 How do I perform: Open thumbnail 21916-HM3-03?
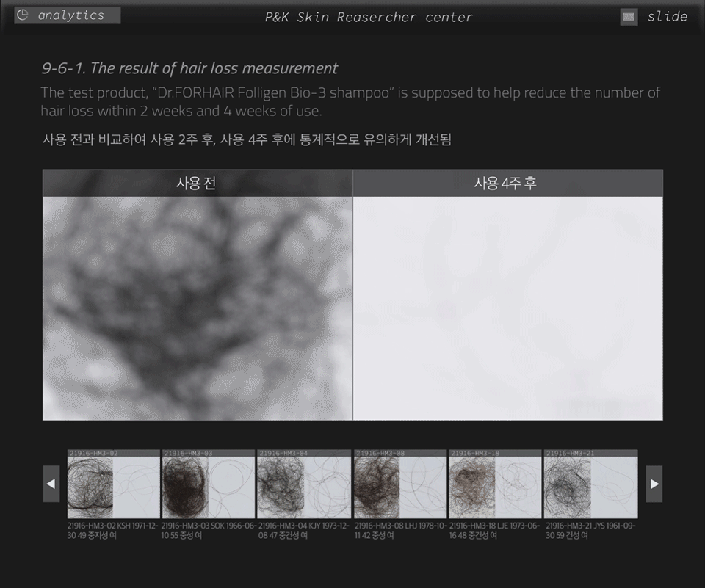208,485
